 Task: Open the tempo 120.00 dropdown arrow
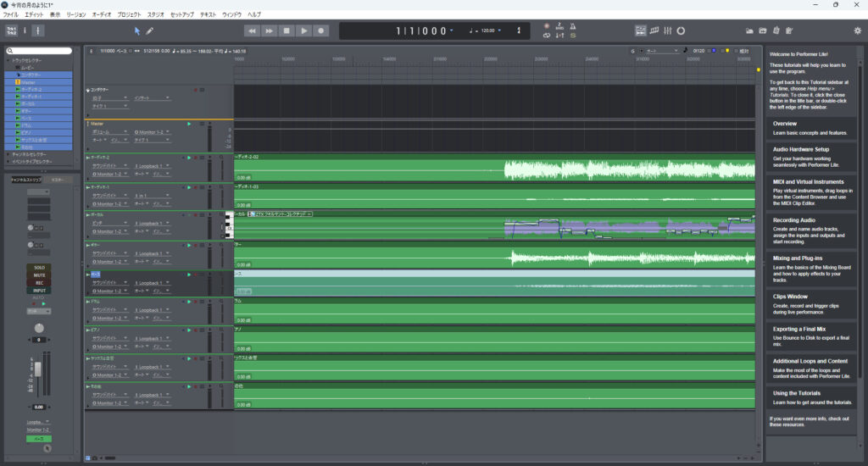(x=498, y=31)
